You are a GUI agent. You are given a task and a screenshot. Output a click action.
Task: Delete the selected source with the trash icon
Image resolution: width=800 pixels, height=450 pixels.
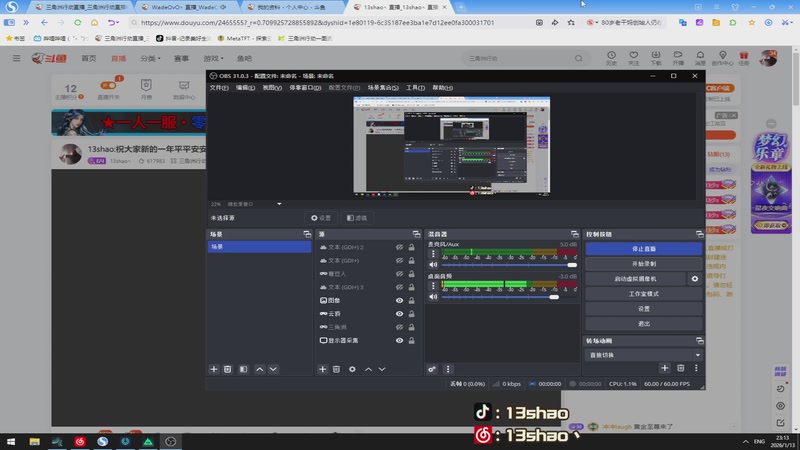pyautogui.click(x=336, y=369)
